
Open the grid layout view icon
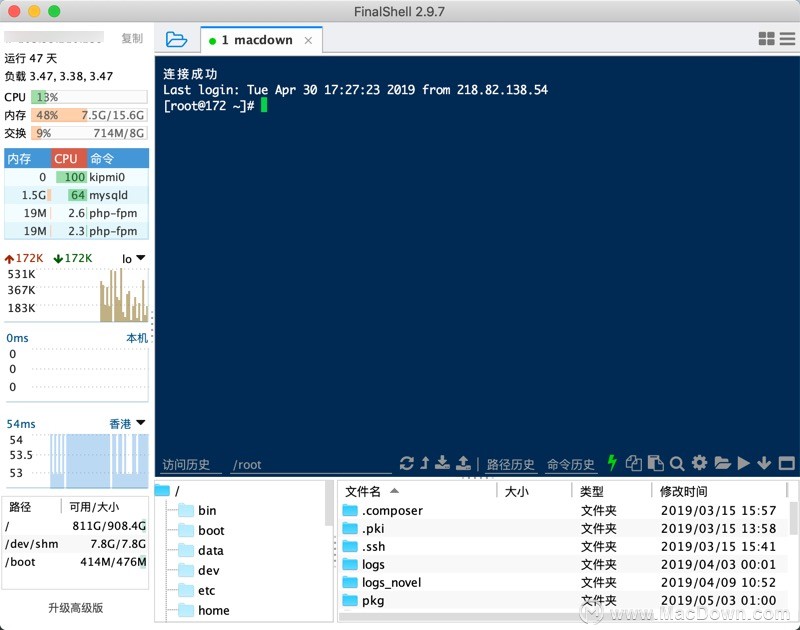766,39
